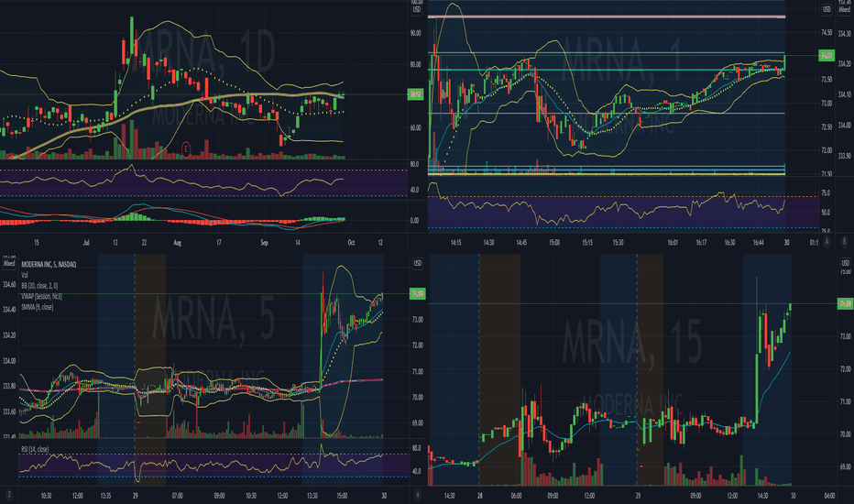Click 334.60 on 5-minute left price axis
Image resolution: width=854 pixels, height=504 pixels.
click(x=9, y=284)
